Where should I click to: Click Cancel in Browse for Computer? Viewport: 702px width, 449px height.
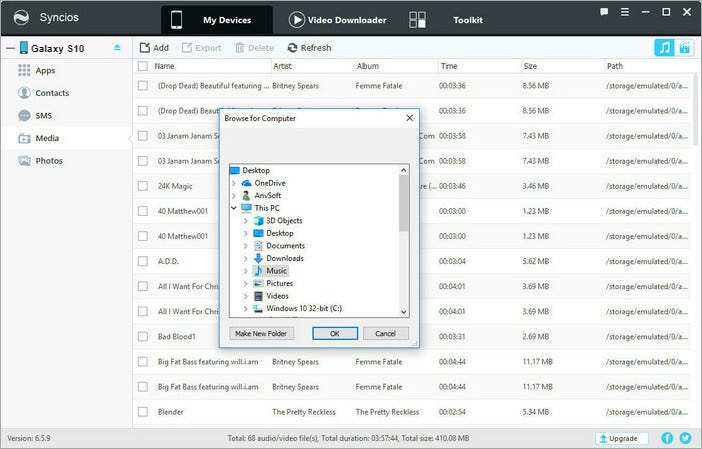pyautogui.click(x=385, y=333)
